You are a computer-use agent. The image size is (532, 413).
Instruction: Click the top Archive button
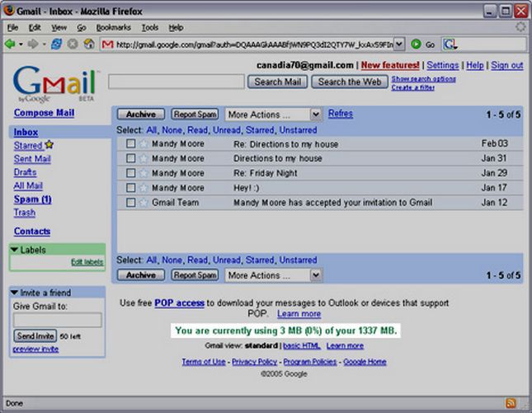point(141,115)
